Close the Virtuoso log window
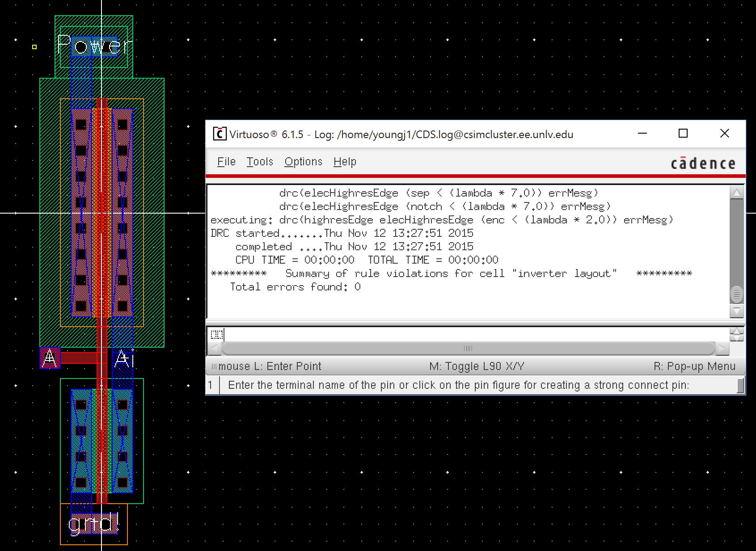 725,134
